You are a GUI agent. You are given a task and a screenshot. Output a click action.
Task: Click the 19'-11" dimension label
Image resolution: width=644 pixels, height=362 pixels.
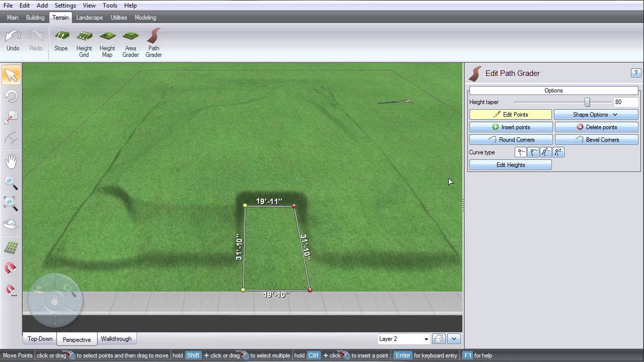tap(269, 201)
